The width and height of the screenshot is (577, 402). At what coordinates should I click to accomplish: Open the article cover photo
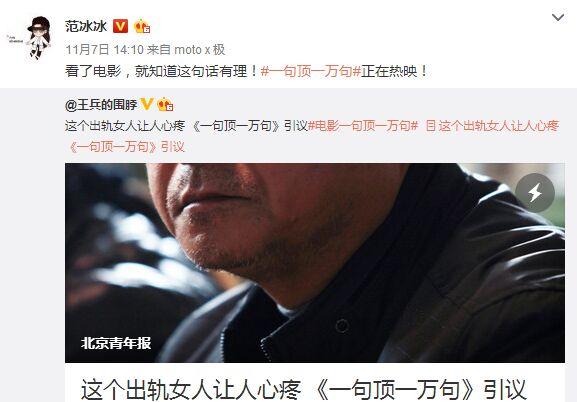pyautogui.click(x=315, y=263)
